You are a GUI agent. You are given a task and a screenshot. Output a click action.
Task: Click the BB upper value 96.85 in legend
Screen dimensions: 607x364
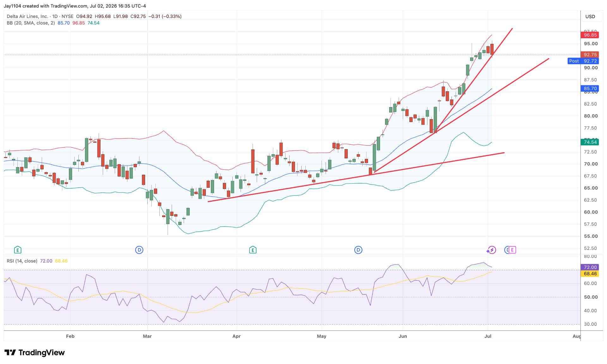[78, 23]
